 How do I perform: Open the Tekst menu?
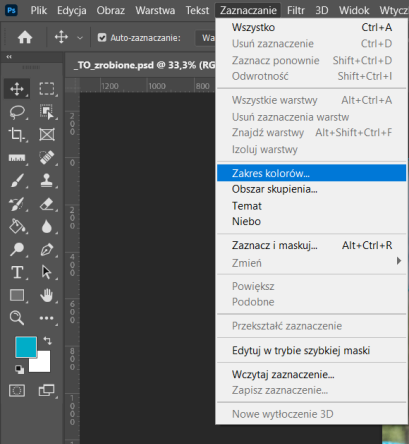point(197,11)
